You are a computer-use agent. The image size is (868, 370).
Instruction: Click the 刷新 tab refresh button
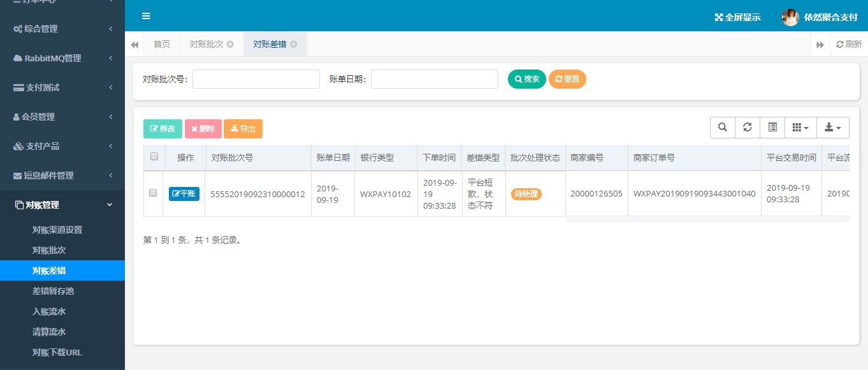[x=849, y=45]
